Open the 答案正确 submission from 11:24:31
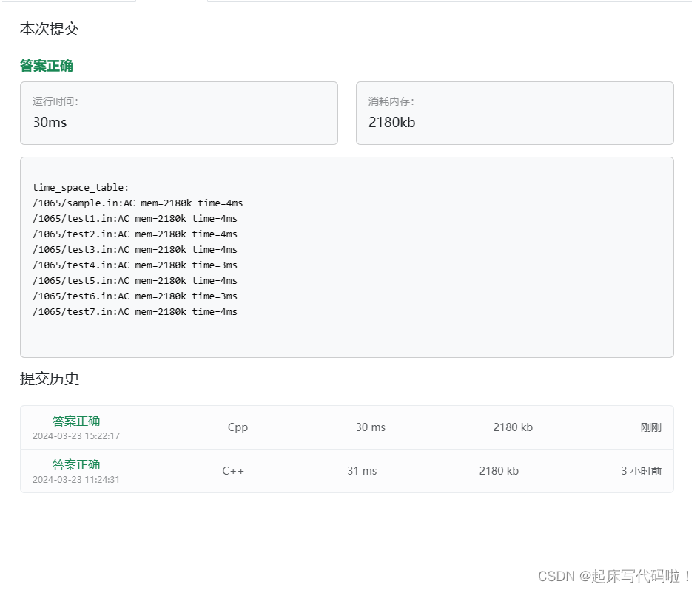700x590 pixels. 76,465
